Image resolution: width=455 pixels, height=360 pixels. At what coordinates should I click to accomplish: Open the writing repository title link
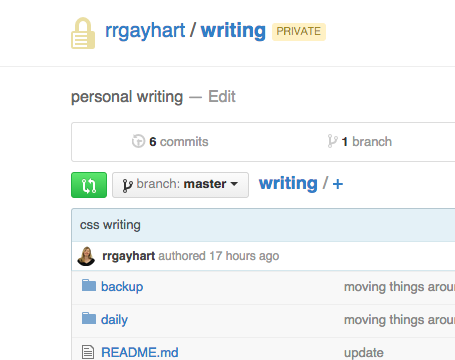[233, 31]
